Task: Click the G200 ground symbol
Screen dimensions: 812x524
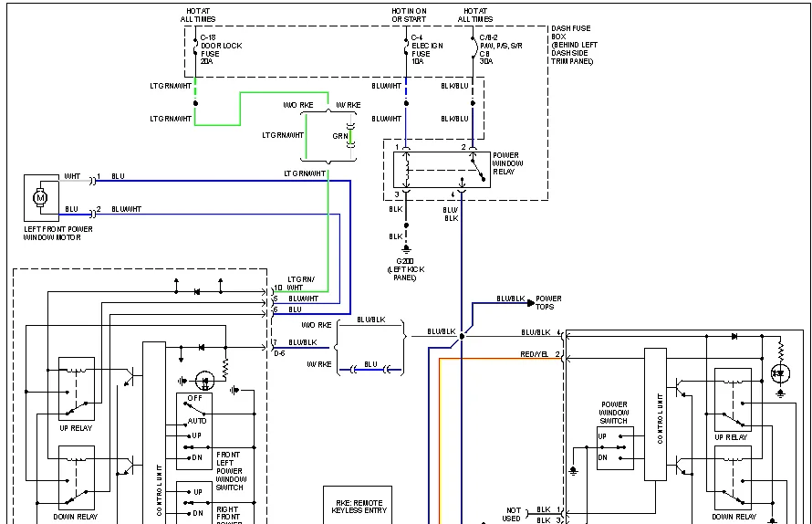Action: pyautogui.click(x=407, y=250)
